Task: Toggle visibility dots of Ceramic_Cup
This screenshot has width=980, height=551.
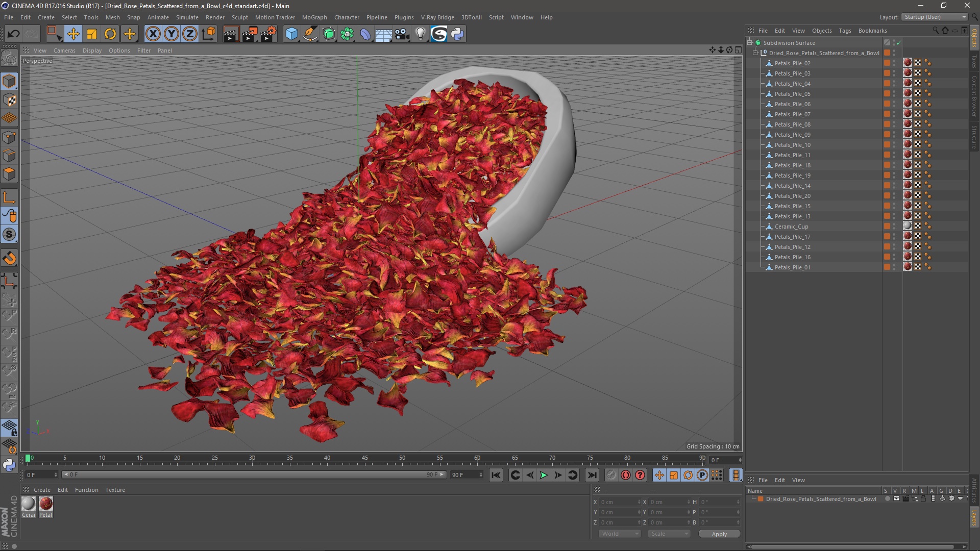Action: 894,227
